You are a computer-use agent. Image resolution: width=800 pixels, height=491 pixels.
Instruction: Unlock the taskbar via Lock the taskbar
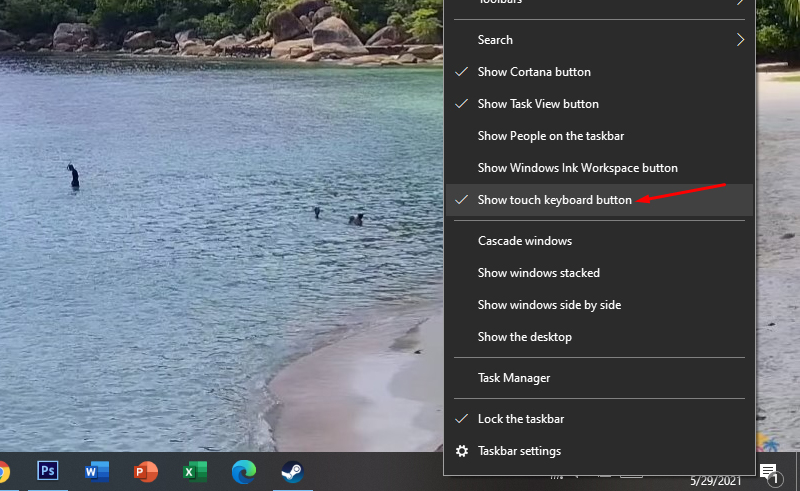click(x=520, y=419)
